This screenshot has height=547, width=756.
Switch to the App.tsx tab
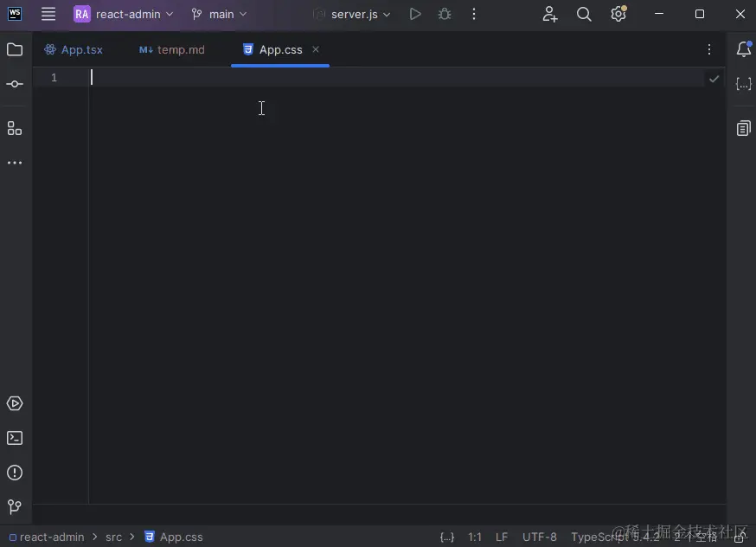[x=74, y=49]
